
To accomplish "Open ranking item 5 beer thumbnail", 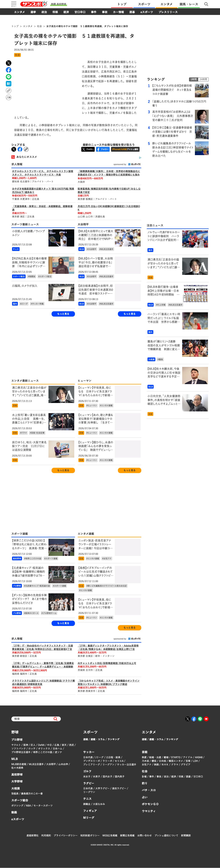I will (x=202, y=148).
